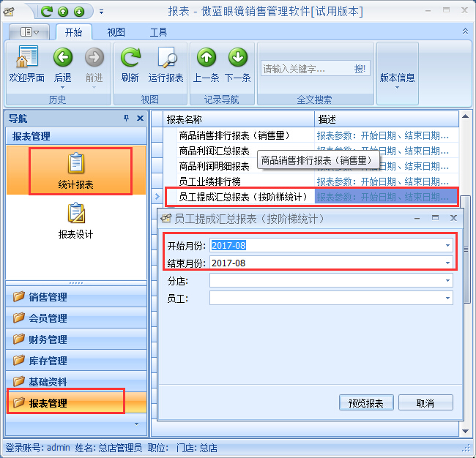Image resolution: width=476 pixels, height=458 pixels.
Task: Click the 登录账号: admin status text
Action: (37, 448)
